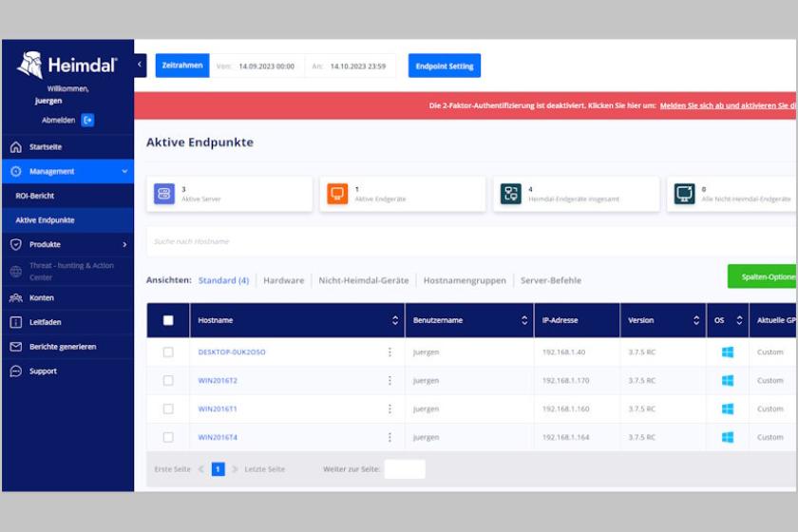Viewport: 798px width, 532px height.
Task: Click the Heimdal logo
Action: click(67, 65)
